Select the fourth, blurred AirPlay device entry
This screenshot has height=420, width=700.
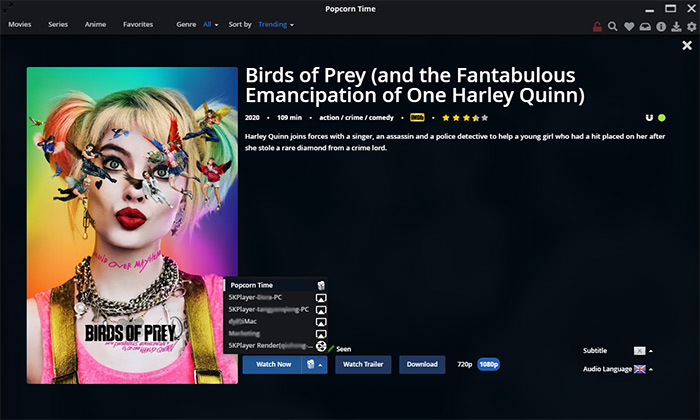[x=275, y=333]
